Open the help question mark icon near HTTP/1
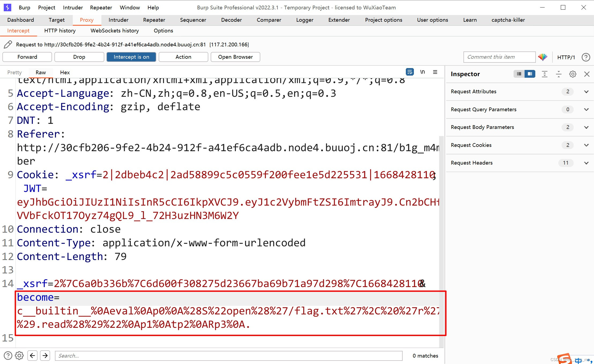The width and height of the screenshot is (594, 364). click(x=586, y=57)
